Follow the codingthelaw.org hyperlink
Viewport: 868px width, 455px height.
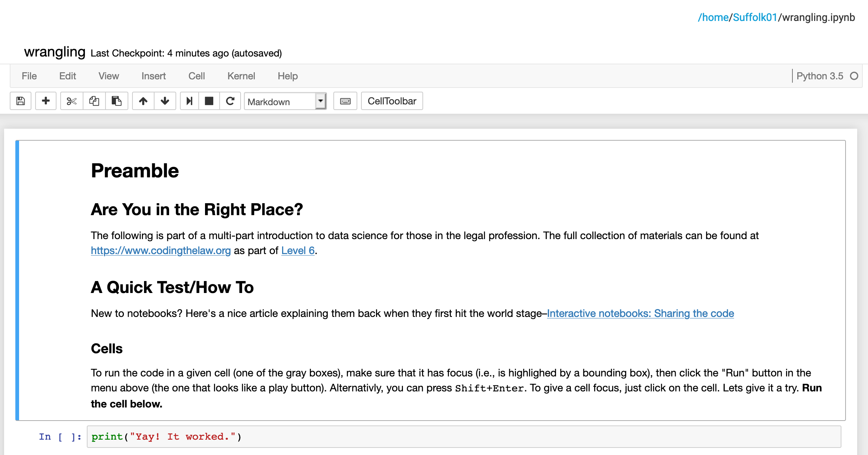click(161, 250)
